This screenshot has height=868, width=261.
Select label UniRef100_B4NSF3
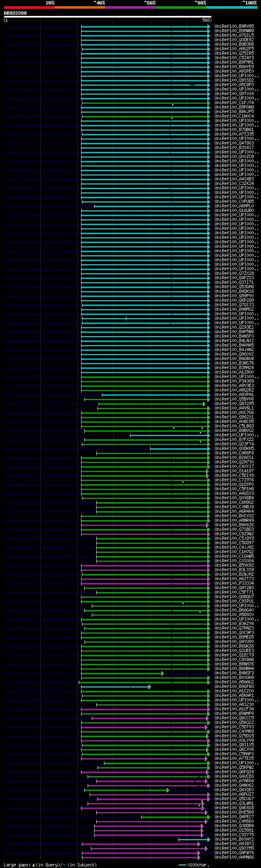click(234, 673)
